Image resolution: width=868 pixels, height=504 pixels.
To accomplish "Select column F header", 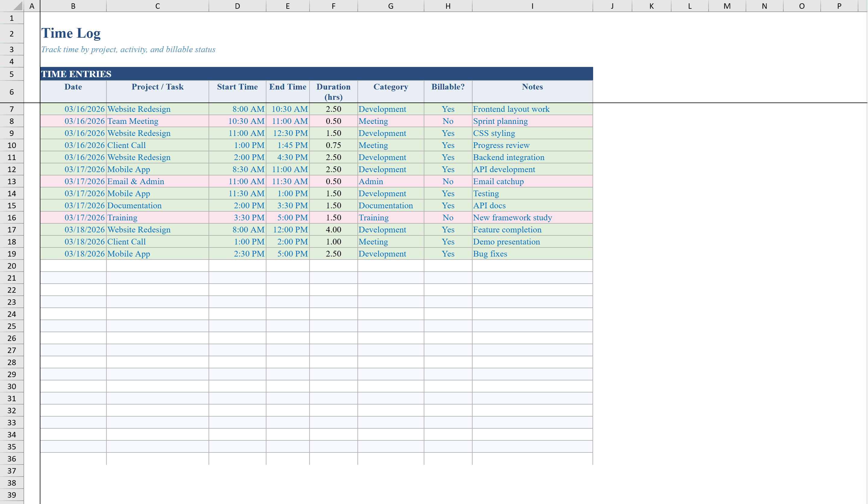I will [x=333, y=5].
